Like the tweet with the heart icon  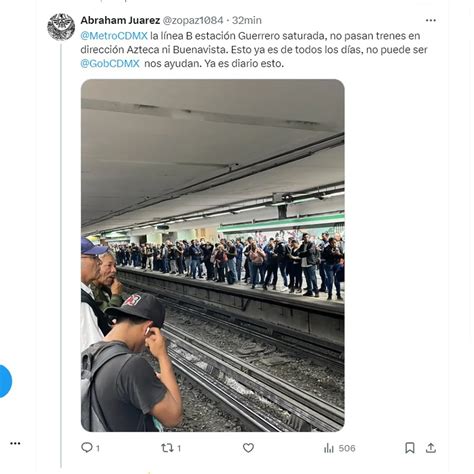click(248, 448)
